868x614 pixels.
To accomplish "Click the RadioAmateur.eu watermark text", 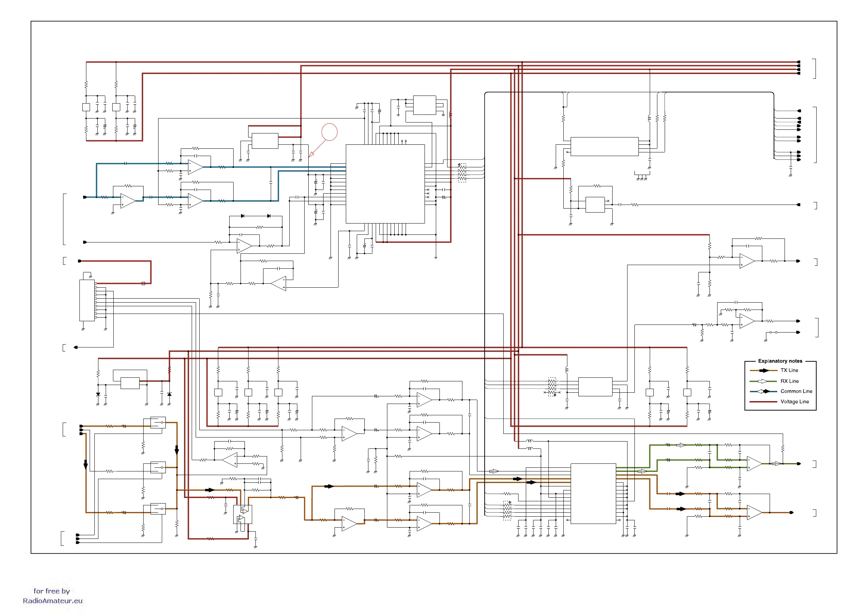I will [x=52, y=601].
